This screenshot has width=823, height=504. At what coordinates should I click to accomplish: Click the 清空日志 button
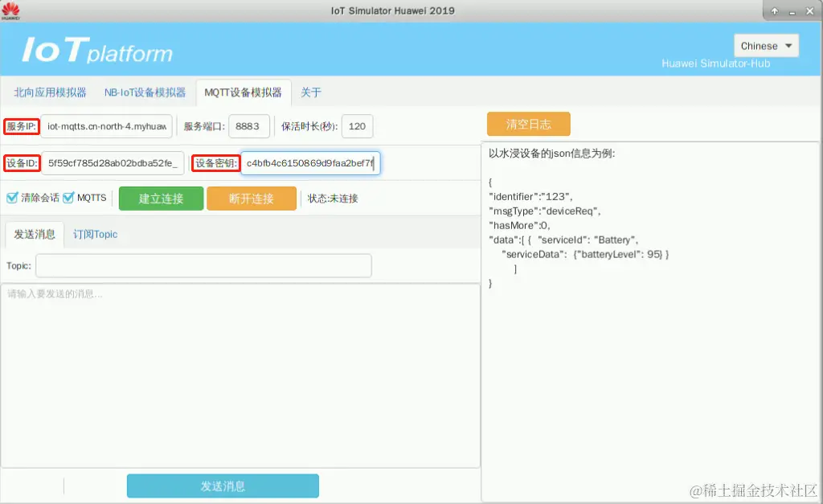pos(529,125)
